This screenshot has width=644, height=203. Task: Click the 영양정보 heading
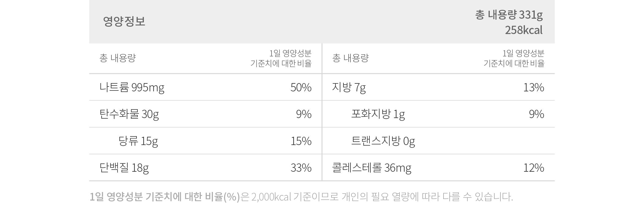(124, 21)
